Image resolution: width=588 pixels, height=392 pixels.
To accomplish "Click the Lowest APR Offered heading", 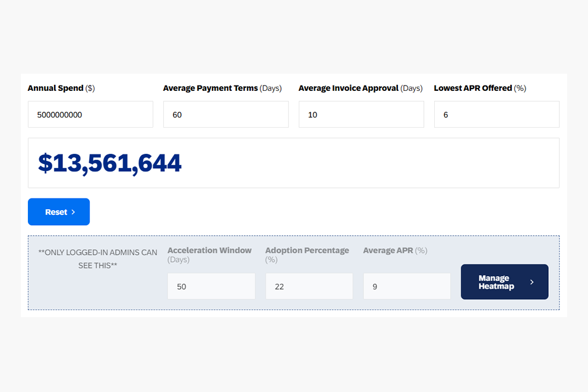I will pyautogui.click(x=473, y=88).
